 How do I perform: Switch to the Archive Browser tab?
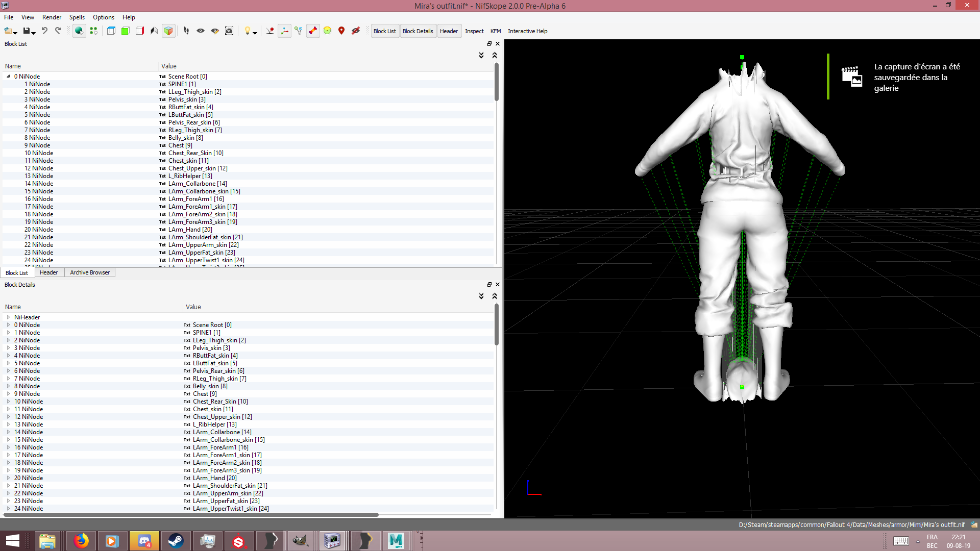(90, 272)
